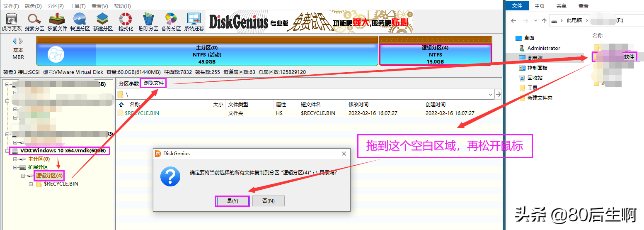Image resolution: width=644 pixels, height=230 pixels.
Task: Click the Backup Partition (备份分区) toolbar icon
Action: (x=171, y=22)
